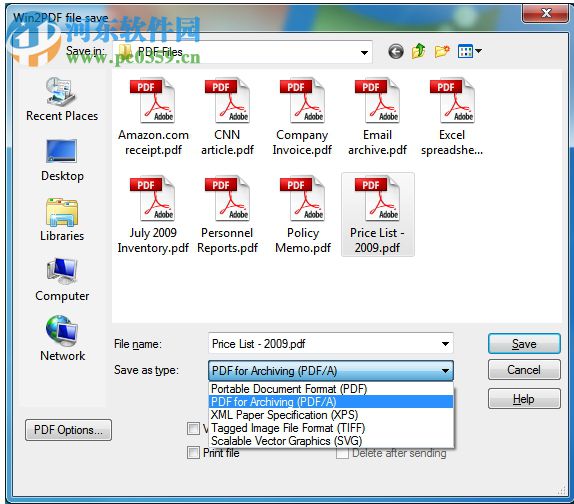Select the Company Invoice.pdf file
Image resolution: width=574 pixels, height=504 pixels.
pos(302,117)
